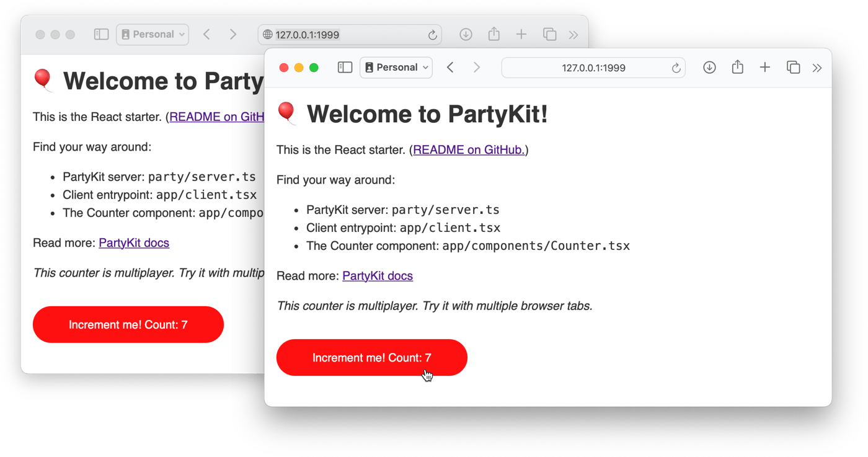The height and width of the screenshot is (457, 868).
Task: Open Share menu in front Safari window
Action: (737, 67)
